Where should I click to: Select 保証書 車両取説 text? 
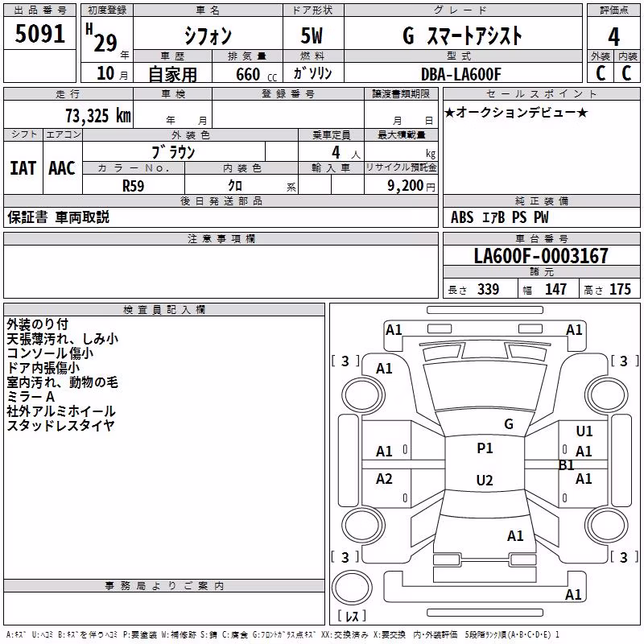[58, 217]
